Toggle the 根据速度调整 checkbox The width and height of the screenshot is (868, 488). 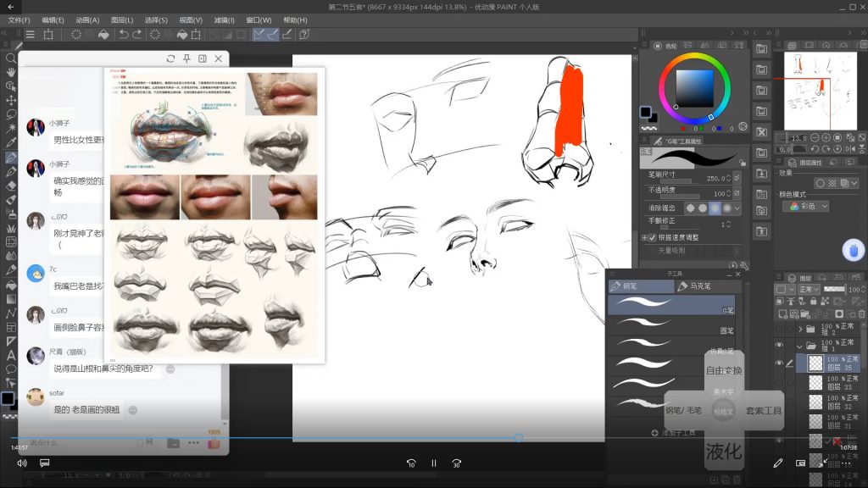[652, 238]
